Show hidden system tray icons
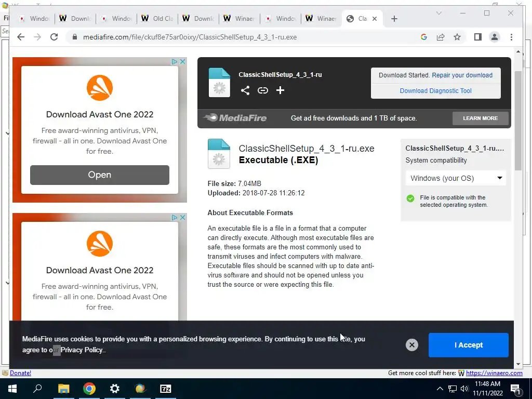The width and height of the screenshot is (532, 399). pyautogui.click(x=440, y=389)
